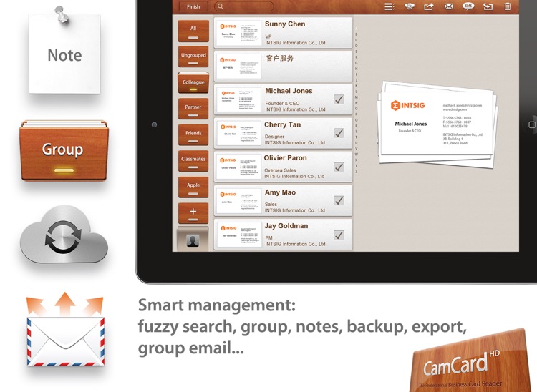Open Michael Jones list card thumbnail
The image size is (537, 392).
click(x=239, y=99)
